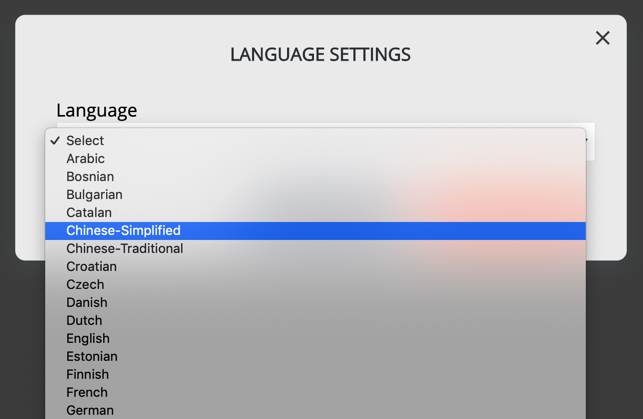
Task: Select Danish from the dropdown
Action: (315, 303)
